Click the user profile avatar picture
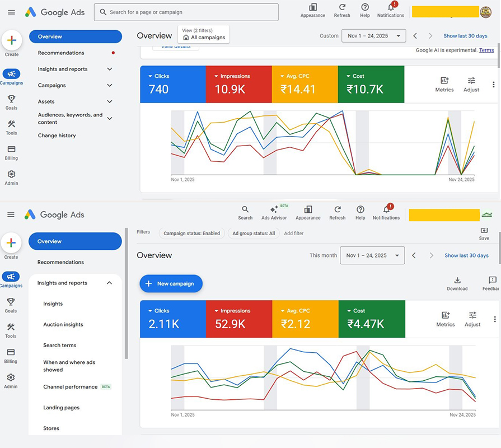The width and height of the screenshot is (501, 448). (486, 12)
